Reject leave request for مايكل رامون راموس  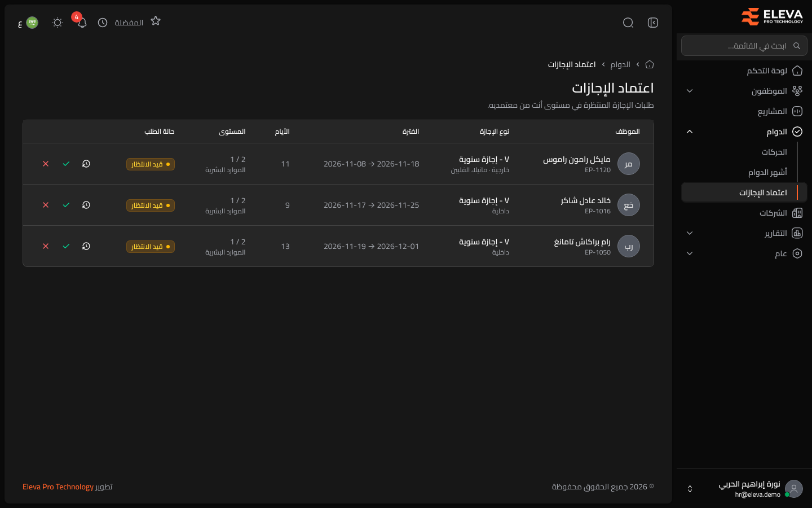point(46,164)
